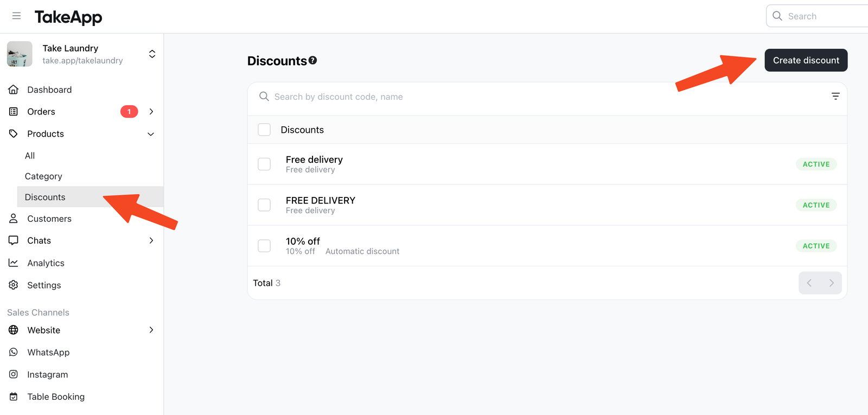Collapse the Products submenu chevron
The width and height of the screenshot is (868, 415).
tap(151, 134)
